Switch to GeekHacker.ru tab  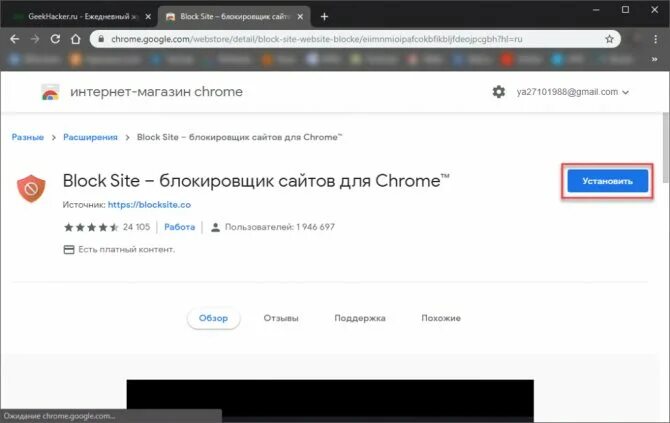77,17
